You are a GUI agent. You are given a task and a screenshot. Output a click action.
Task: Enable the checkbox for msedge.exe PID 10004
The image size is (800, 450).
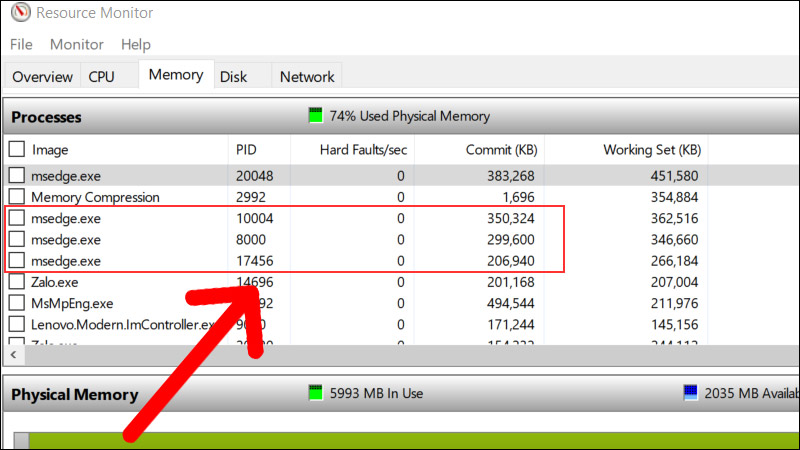pyautogui.click(x=17, y=218)
